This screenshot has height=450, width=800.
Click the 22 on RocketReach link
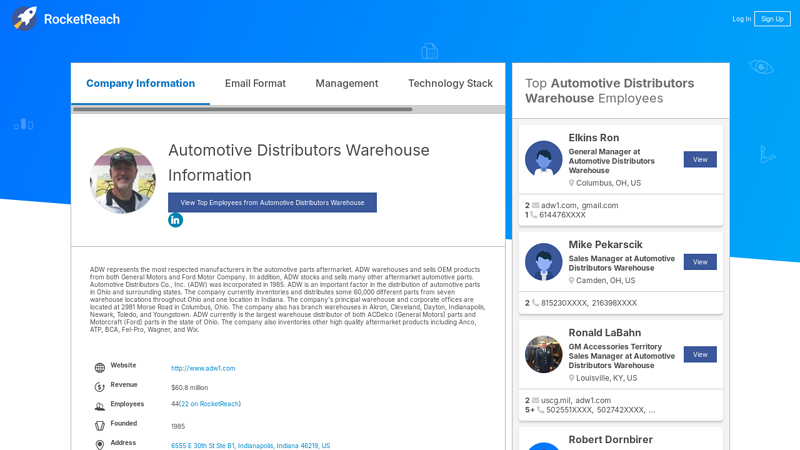[x=210, y=404]
